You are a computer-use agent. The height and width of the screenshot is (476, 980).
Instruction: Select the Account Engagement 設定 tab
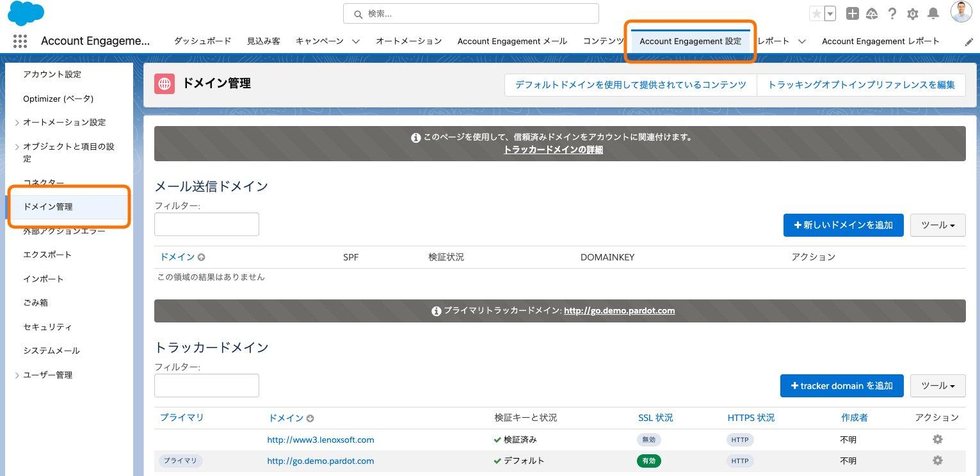[x=690, y=41]
